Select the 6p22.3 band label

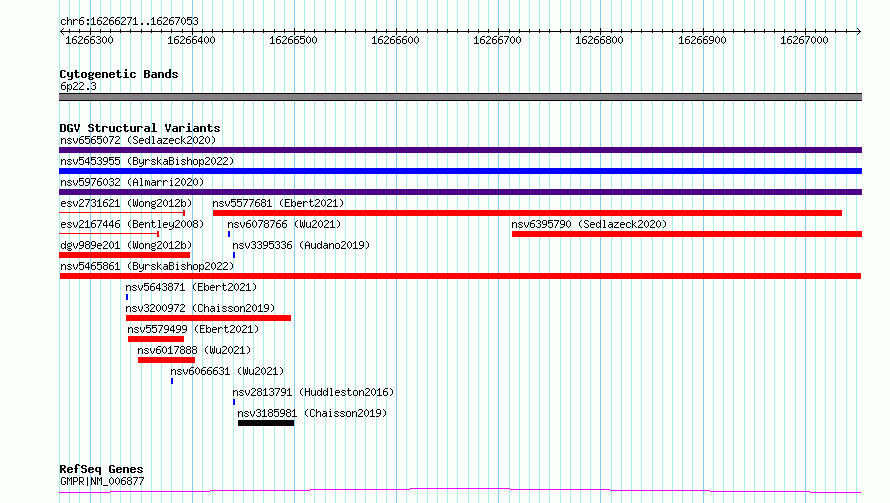[x=78, y=86]
